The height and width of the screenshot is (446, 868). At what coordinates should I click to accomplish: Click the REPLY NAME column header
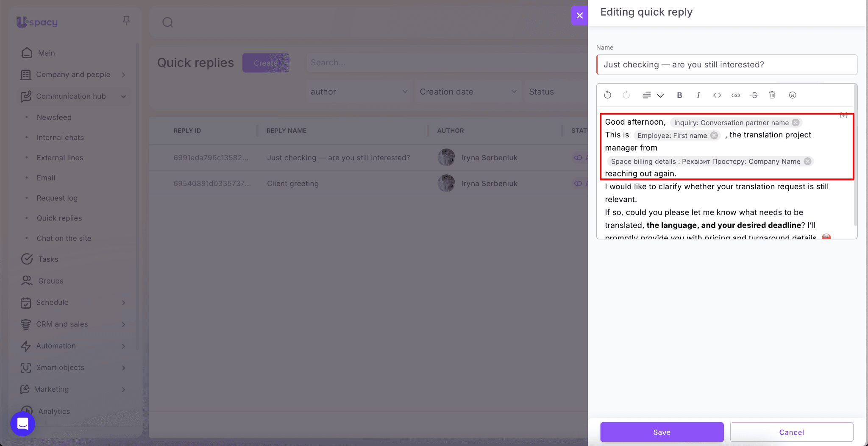coord(287,131)
